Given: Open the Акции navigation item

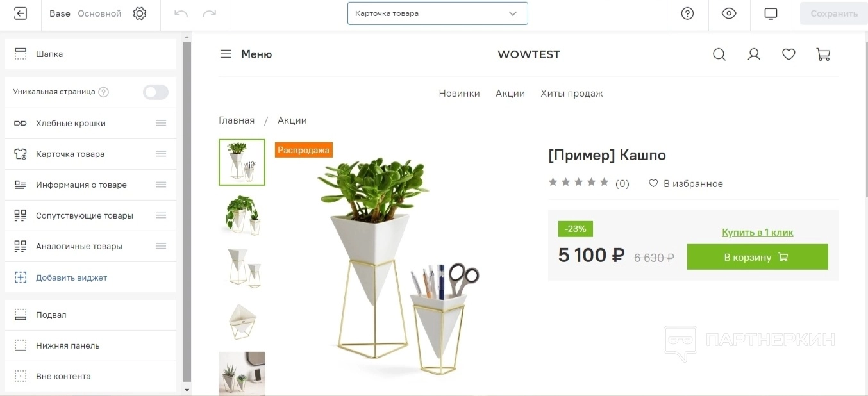Looking at the screenshot, I should pos(510,94).
